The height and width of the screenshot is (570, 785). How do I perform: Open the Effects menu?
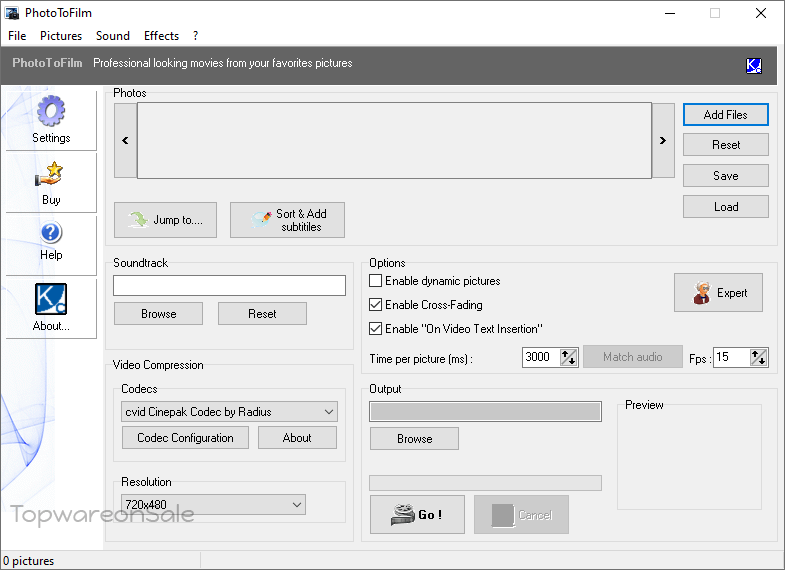(161, 36)
